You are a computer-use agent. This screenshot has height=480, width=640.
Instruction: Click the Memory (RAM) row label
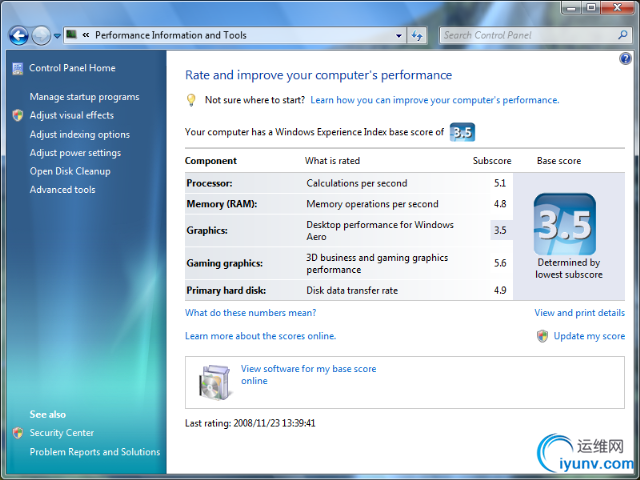[x=222, y=204]
